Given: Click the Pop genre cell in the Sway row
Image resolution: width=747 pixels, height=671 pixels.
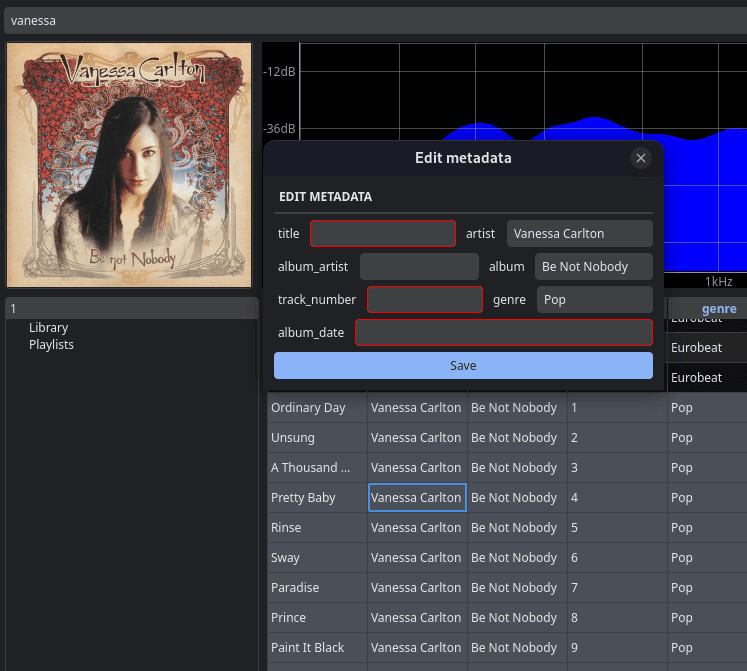Looking at the screenshot, I should click(x=707, y=558).
